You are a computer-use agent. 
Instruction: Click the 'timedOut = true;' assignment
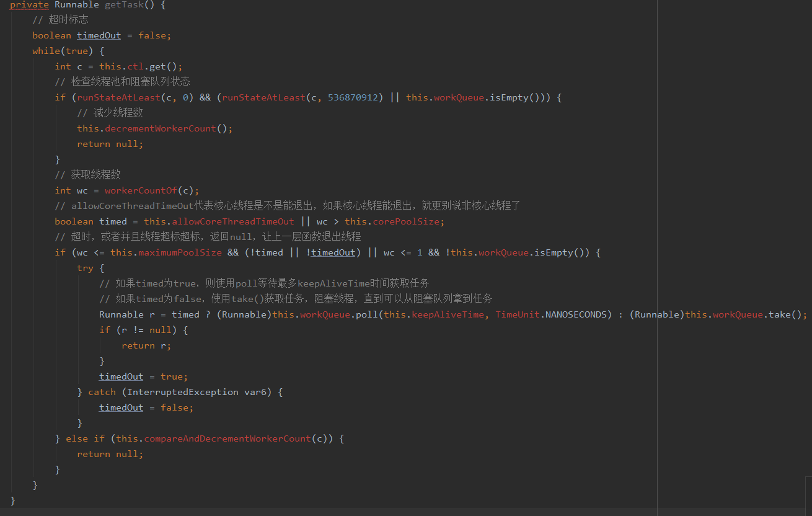click(143, 376)
